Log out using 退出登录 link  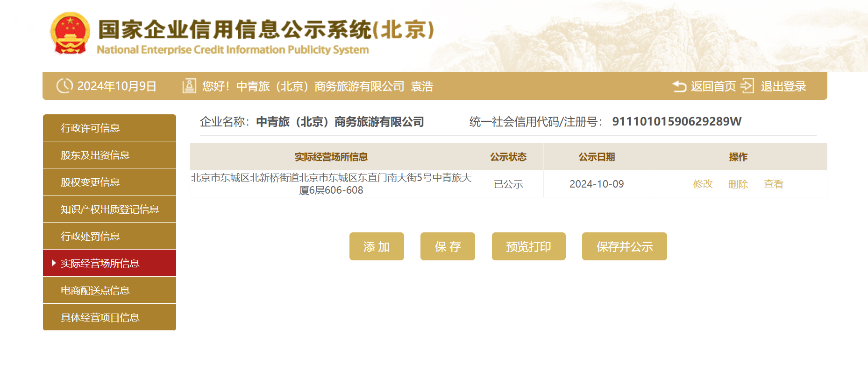pyautogui.click(x=783, y=86)
